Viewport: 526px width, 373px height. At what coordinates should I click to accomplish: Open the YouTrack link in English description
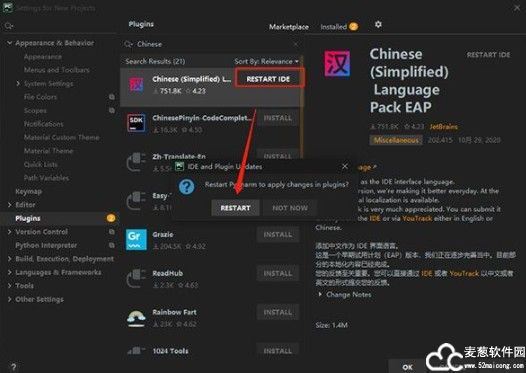coord(417,218)
